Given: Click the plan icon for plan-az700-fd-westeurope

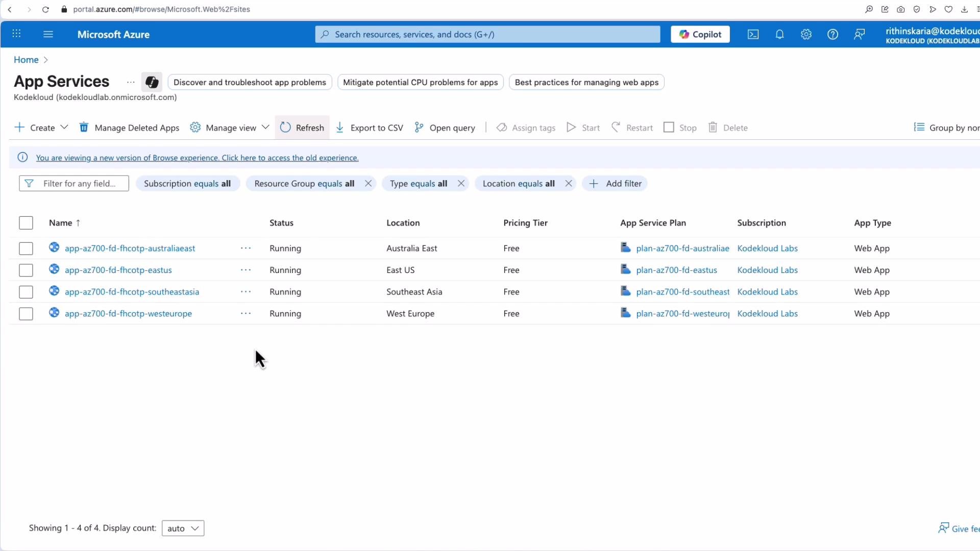Looking at the screenshot, I should tap(625, 312).
